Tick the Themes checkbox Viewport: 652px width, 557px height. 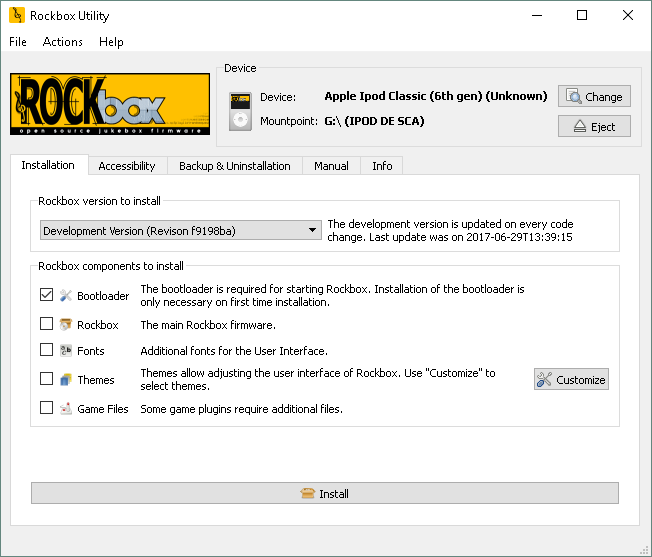point(47,379)
